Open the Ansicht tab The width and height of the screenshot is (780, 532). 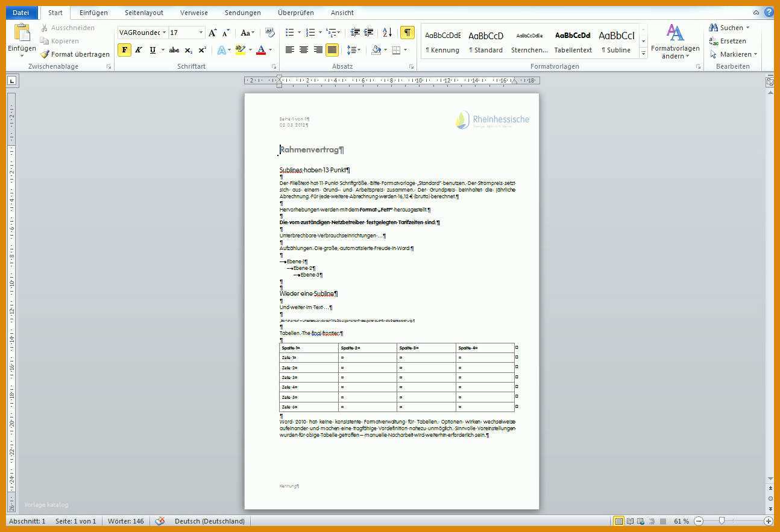pyautogui.click(x=342, y=13)
